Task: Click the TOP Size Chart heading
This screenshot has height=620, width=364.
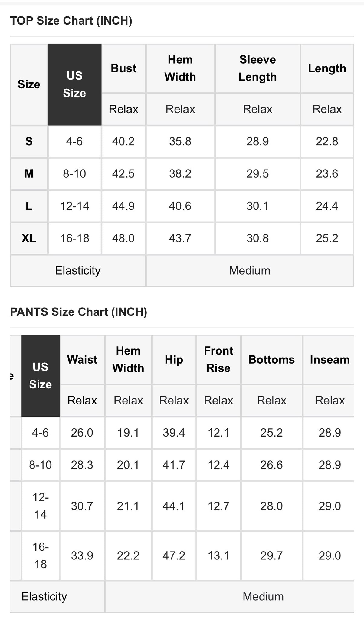Action: [x=71, y=21]
